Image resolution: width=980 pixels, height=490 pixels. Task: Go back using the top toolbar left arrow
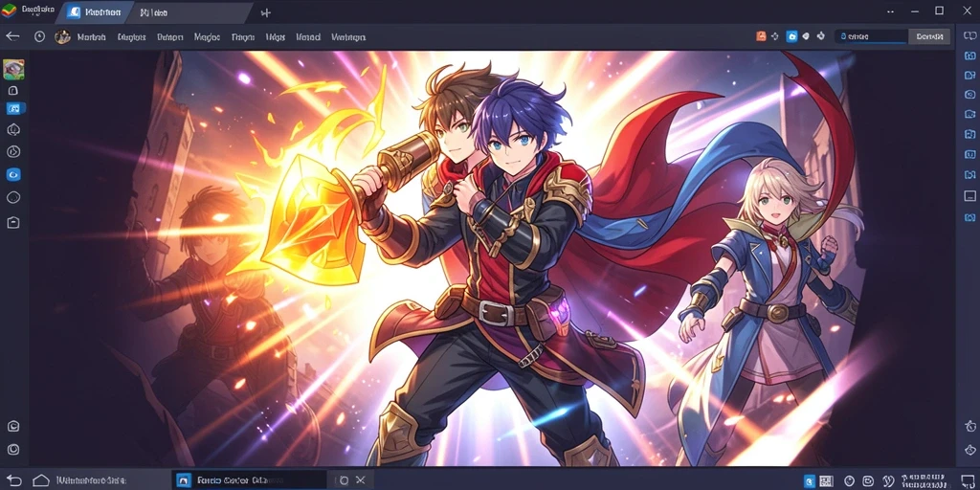[x=12, y=36]
